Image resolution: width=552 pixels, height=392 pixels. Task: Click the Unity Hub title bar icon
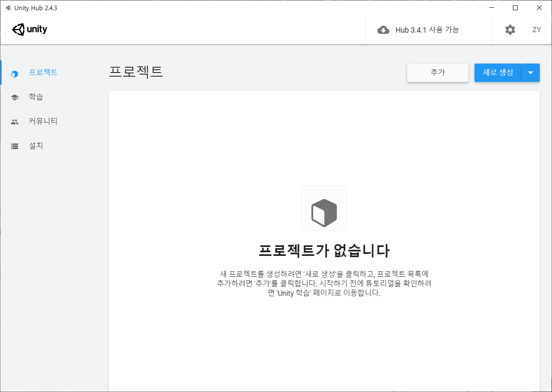tap(8, 8)
